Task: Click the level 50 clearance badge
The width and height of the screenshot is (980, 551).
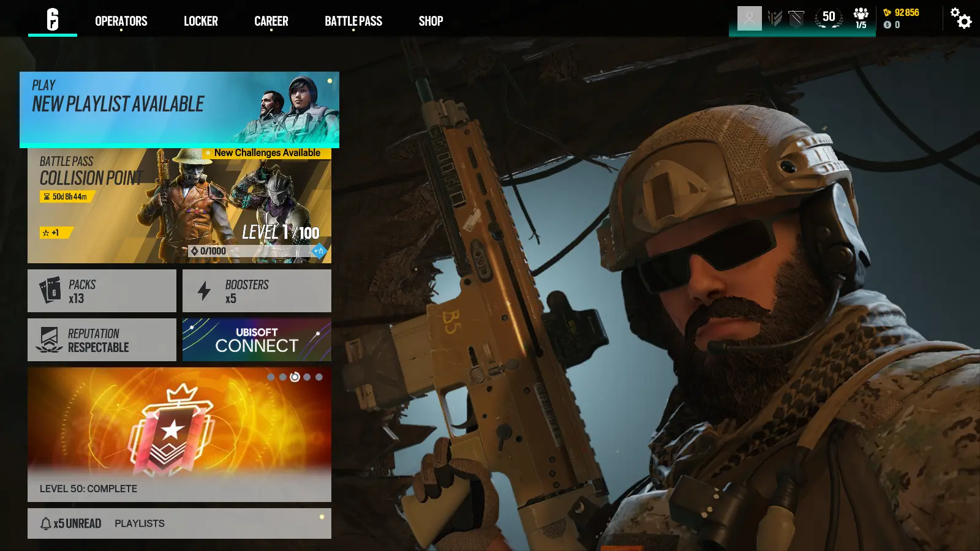Action: point(829,18)
